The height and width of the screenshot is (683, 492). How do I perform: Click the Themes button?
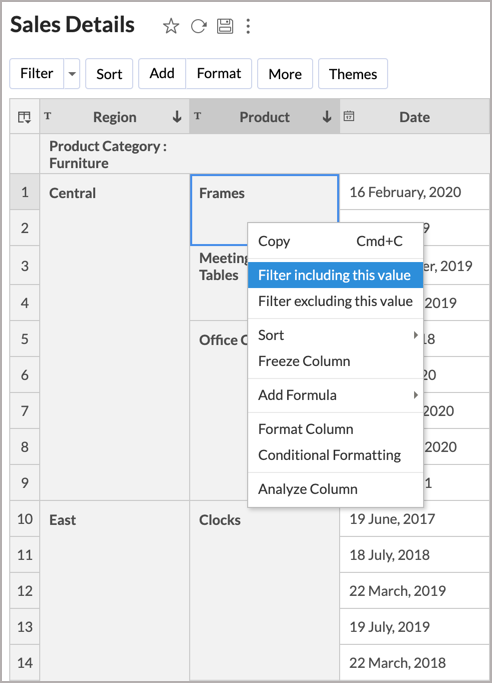(x=353, y=74)
